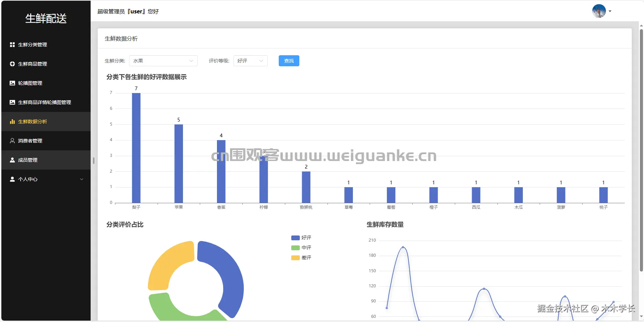Click the 生鲜商品管理 plus-circle icon
This screenshot has height=322, width=644.
point(12,64)
